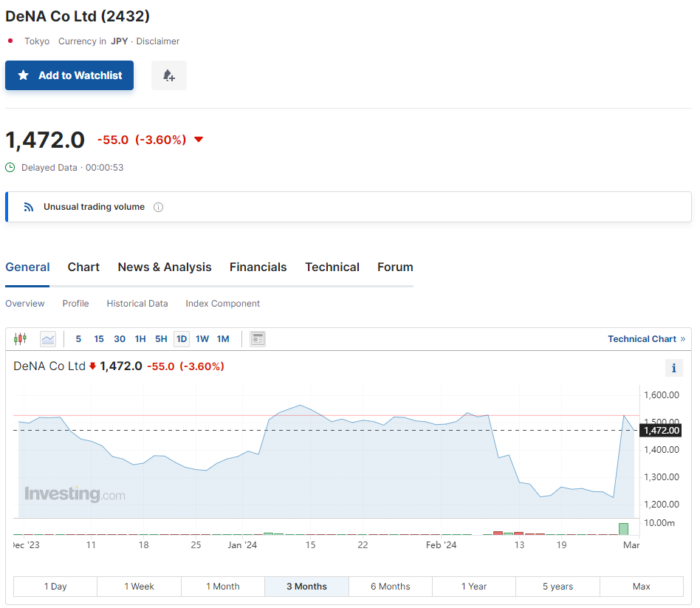Select the 5 years time range

[557, 586]
